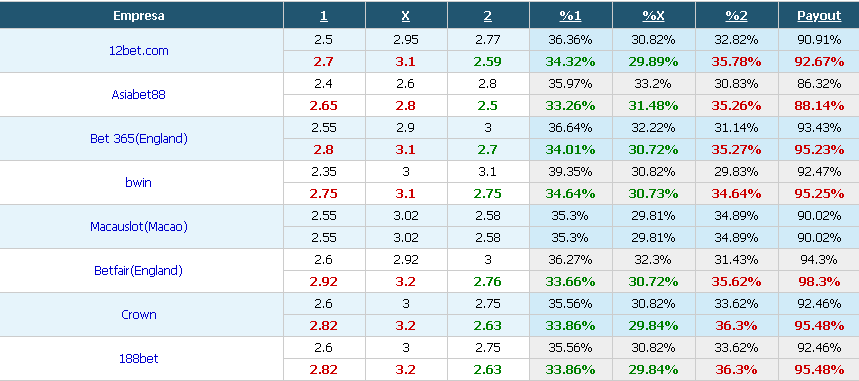Viewport: 859px width, 381px height.
Task: Click the Macauslot(Macao) link
Action: tap(139, 226)
